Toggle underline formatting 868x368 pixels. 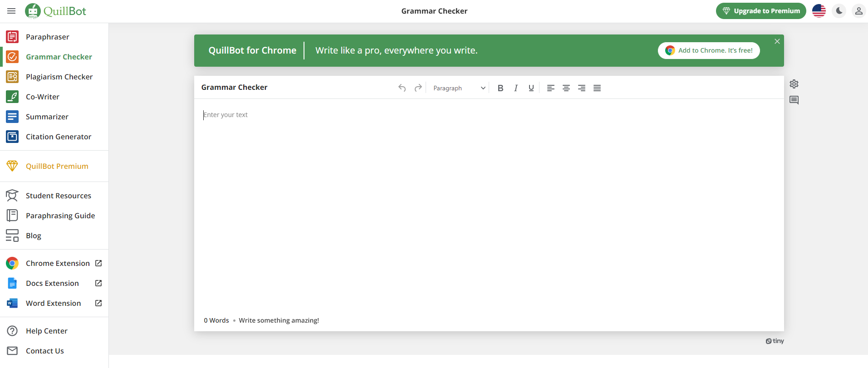[x=531, y=88]
